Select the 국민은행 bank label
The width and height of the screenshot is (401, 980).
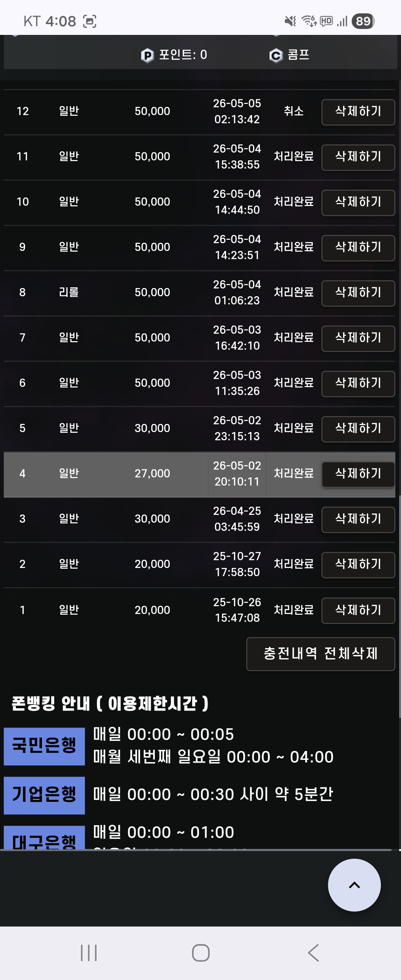pyautogui.click(x=44, y=746)
